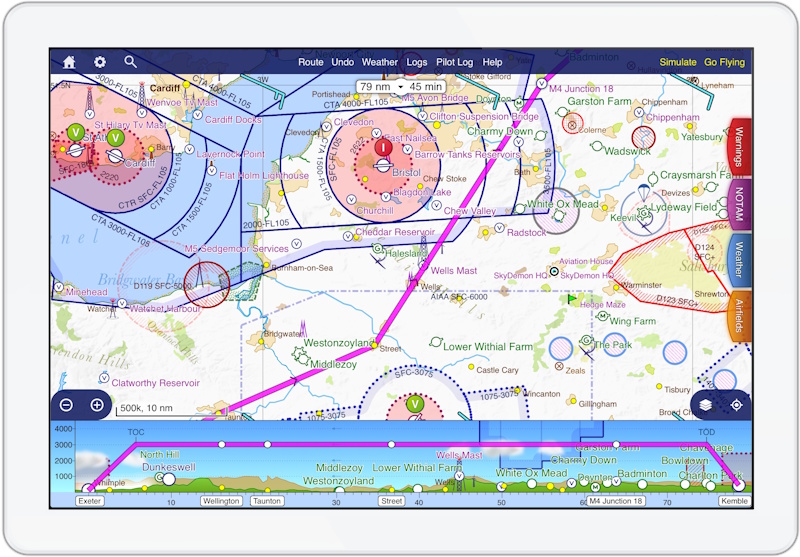800x557 pixels.
Task: Click Undo in the top bar
Action: pyautogui.click(x=342, y=62)
